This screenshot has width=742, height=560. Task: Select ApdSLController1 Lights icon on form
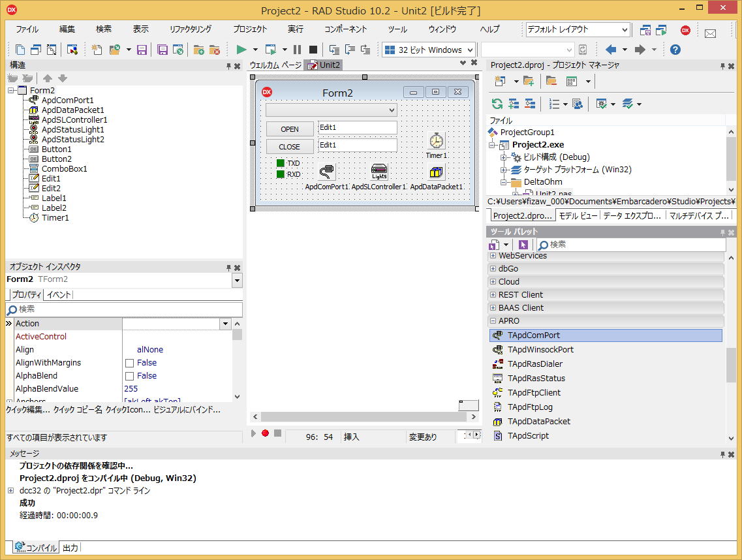(x=379, y=172)
